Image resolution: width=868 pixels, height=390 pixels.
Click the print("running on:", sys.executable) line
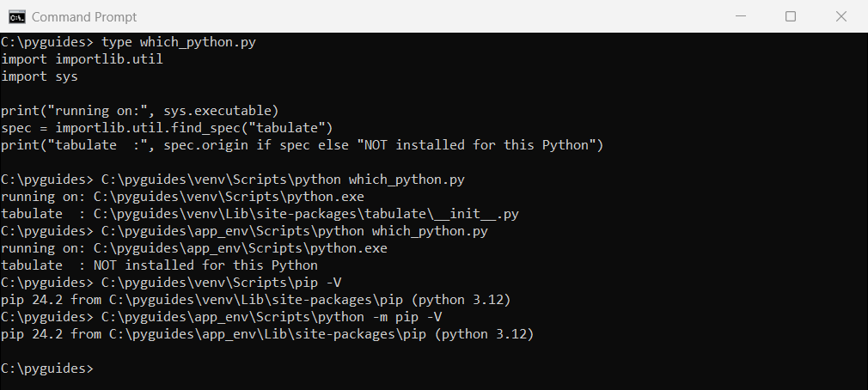[x=139, y=111]
